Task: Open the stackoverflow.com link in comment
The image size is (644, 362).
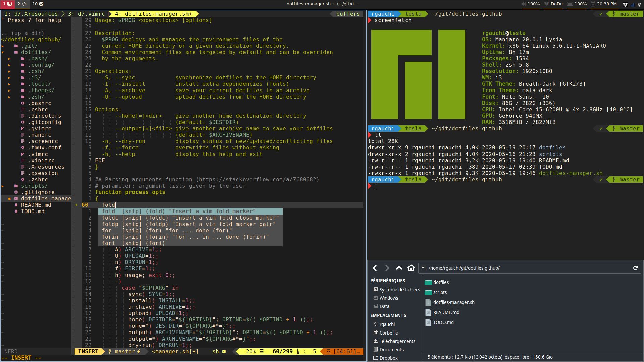Action: [257, 180]
